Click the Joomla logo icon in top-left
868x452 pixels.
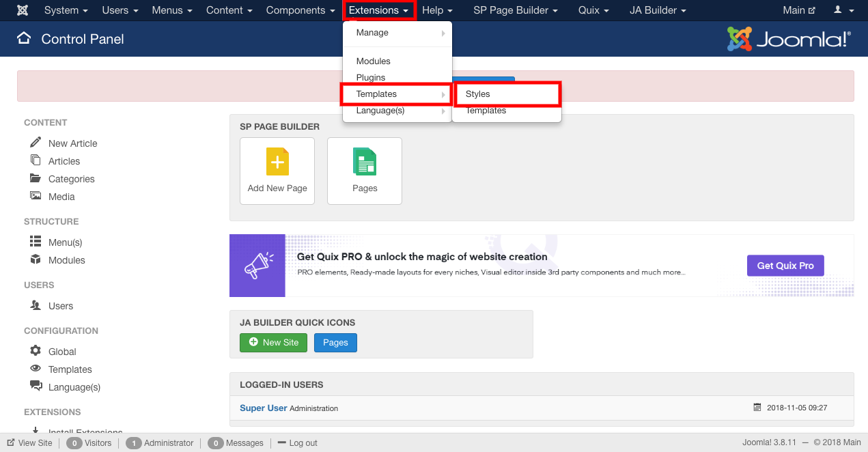[23, 10]
